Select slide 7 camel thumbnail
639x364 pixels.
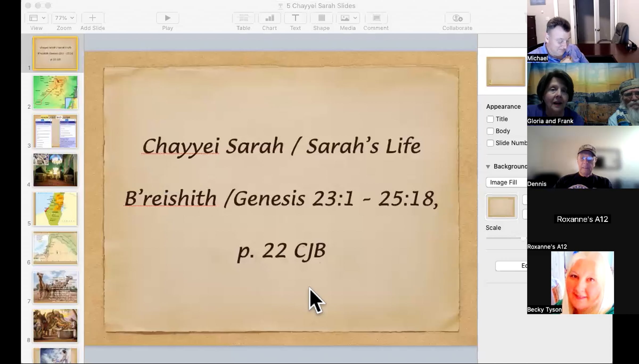55,287
